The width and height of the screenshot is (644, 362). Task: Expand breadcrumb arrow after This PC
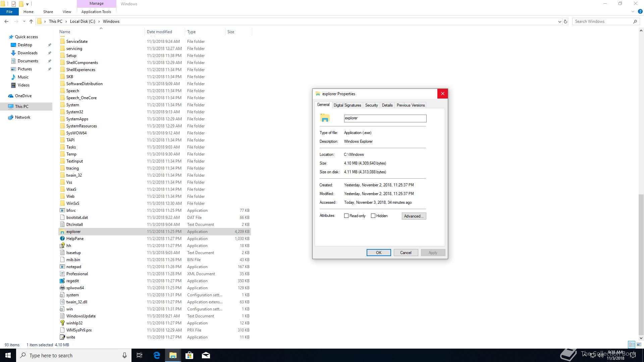66,21
